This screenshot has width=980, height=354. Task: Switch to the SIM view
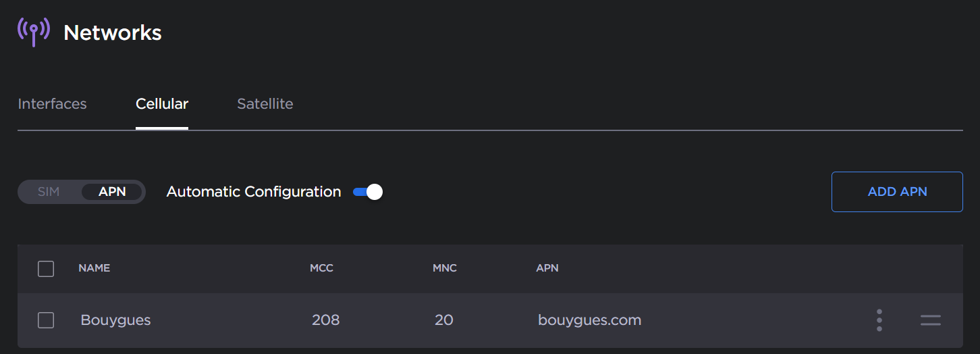[49, 192]
